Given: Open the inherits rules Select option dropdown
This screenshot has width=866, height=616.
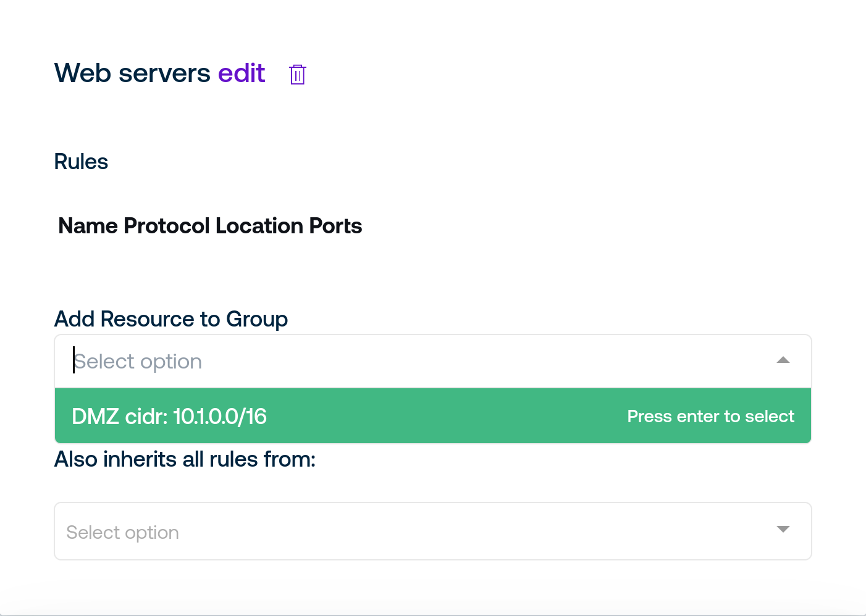Looking at the screenshot, I should pos(433,531).
